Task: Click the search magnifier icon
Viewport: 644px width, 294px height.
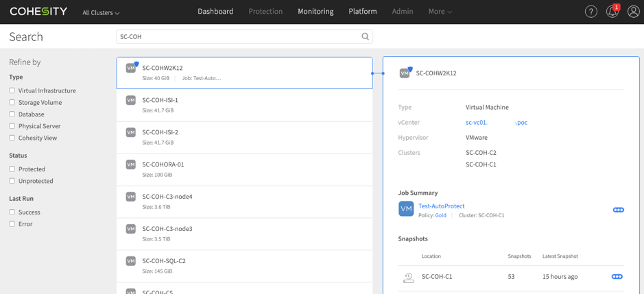Action: [365, 37]
